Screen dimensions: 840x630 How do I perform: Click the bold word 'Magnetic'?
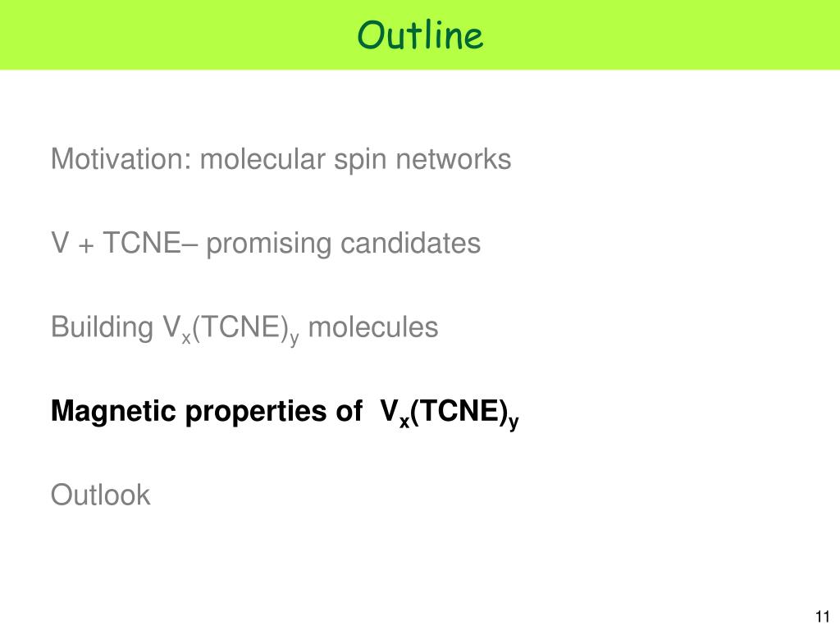(x=113, y=411)
